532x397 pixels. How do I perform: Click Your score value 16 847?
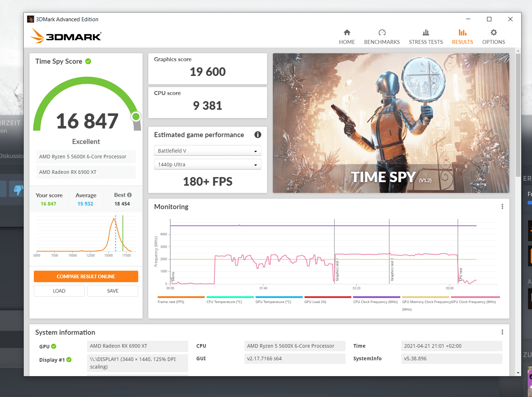point(49,204)
